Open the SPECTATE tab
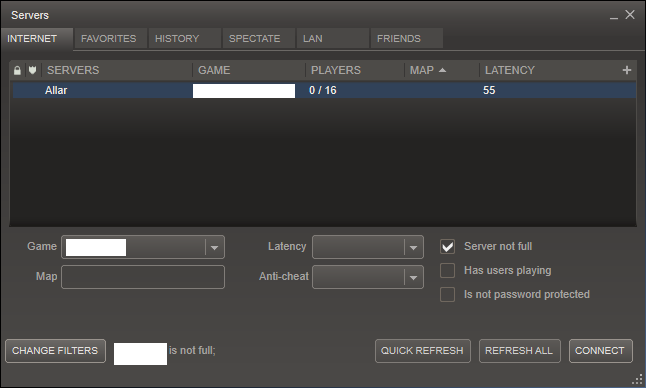This screenshot has height=388, width=646. point(258,39)
